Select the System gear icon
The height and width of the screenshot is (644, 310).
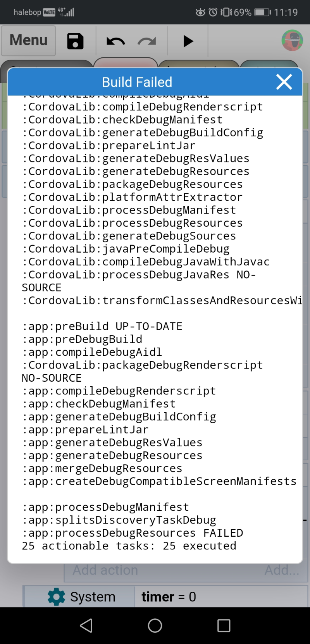pyautogui.click(x=57, y=597)
